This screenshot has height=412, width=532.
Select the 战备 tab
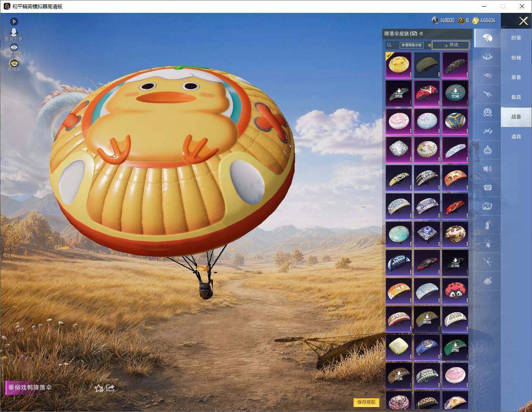pyautogui.click(x=516, y=117)
